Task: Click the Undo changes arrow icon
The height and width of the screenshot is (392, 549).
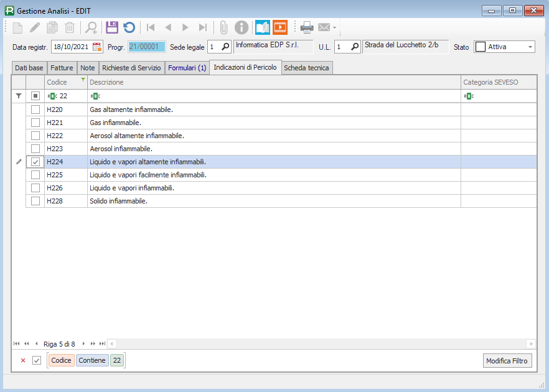Action: tap(129, 27)
